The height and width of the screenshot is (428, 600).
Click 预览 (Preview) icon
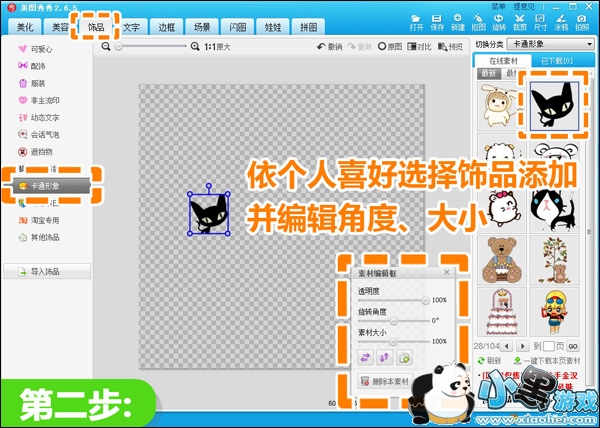(x=442, y=47)
